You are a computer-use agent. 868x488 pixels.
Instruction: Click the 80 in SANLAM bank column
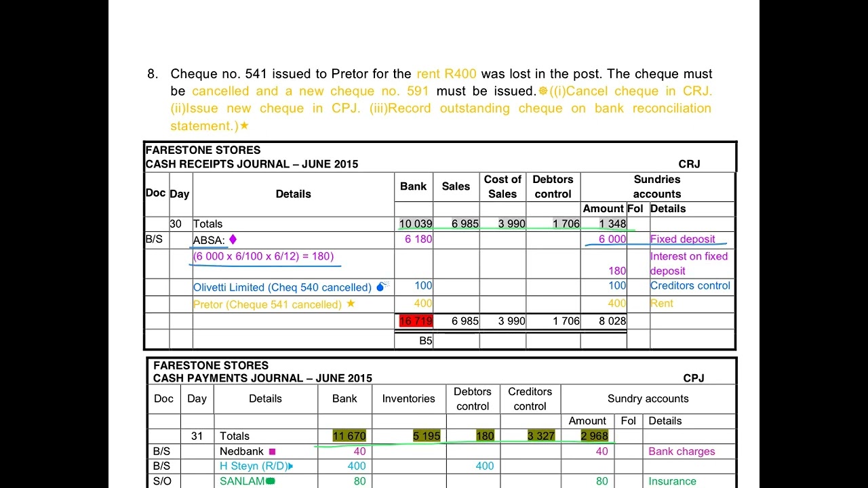[x=359, y=481]
